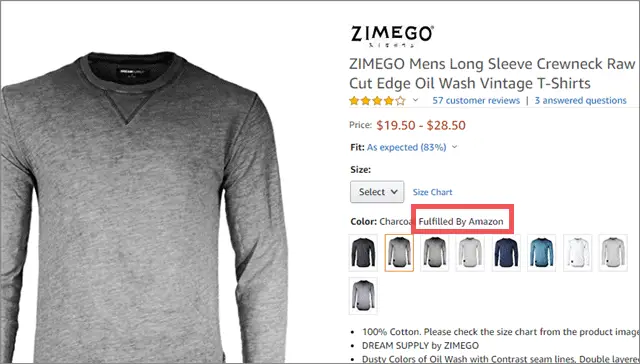Select the charcoal shirt swatch with orange border
The width and height of the screenshot is (640, 364).
pyautogui.click(x=399, y=253)
